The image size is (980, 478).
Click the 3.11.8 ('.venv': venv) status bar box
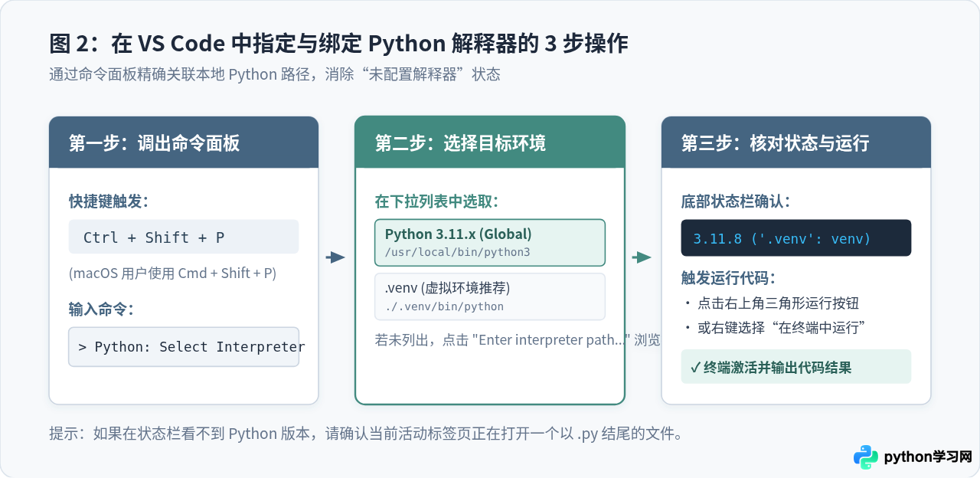(796, 238)
